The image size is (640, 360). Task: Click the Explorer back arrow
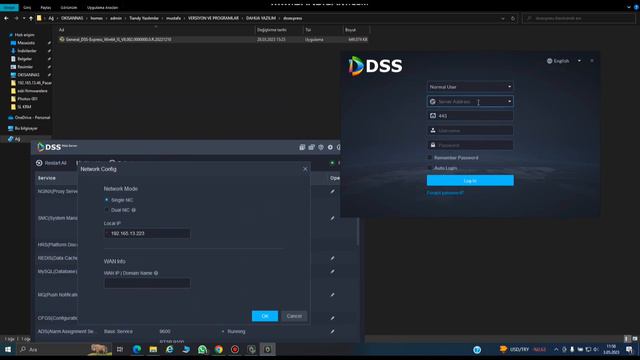pos(6,18)
